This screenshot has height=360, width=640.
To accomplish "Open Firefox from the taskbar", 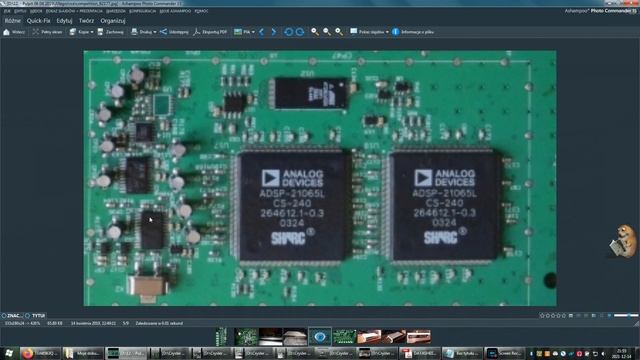I will point(40,353).
